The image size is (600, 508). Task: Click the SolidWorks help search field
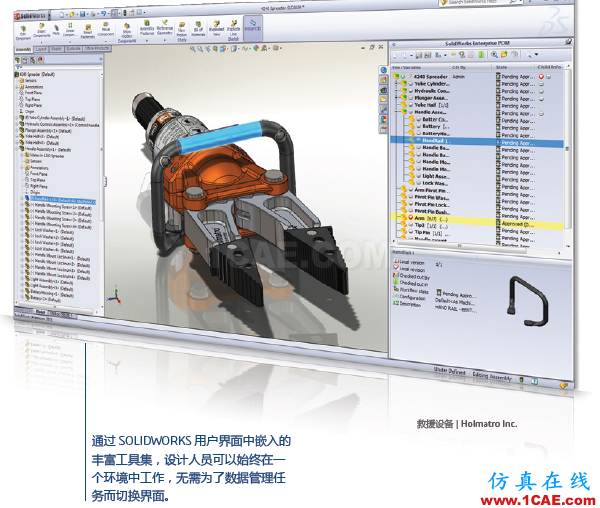(481, 2)
